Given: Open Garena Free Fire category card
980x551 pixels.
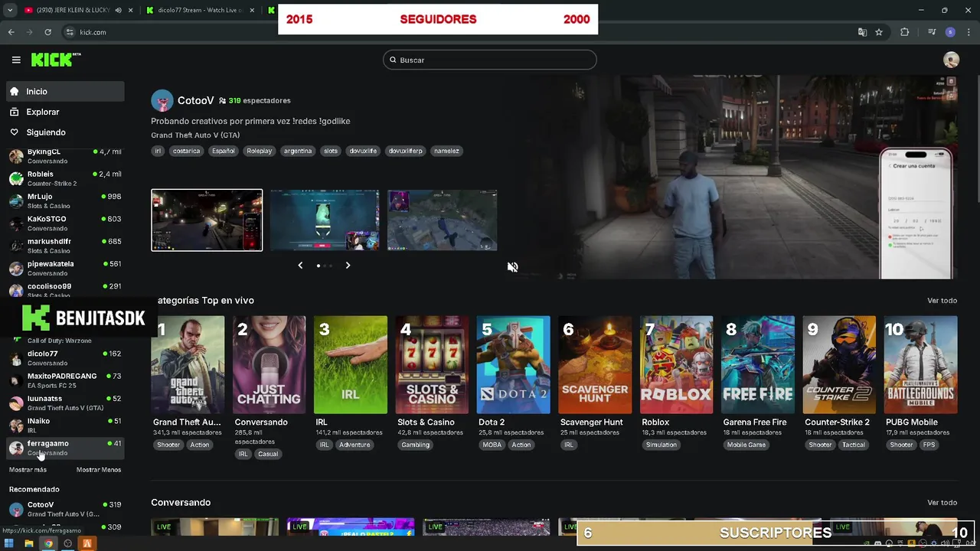Looking at the screenshot, I should point(758,365).
